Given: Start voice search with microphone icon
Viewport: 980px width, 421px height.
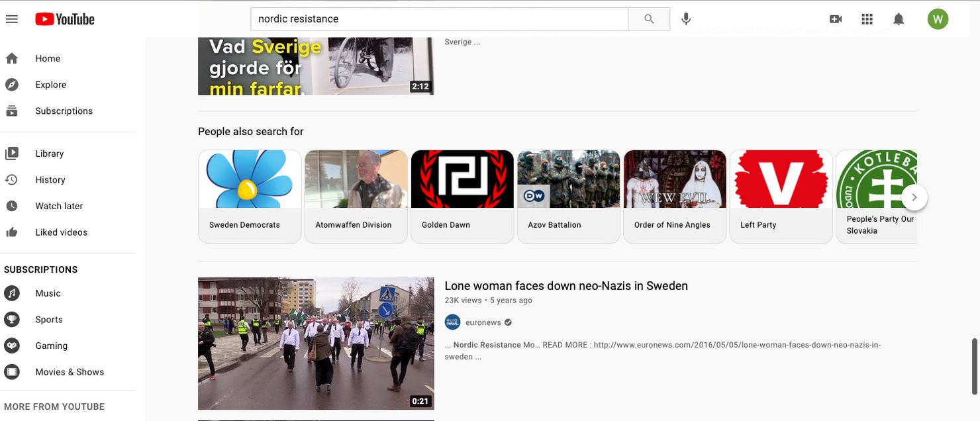Looking at the screenshot, I should (x=686, y=19).
